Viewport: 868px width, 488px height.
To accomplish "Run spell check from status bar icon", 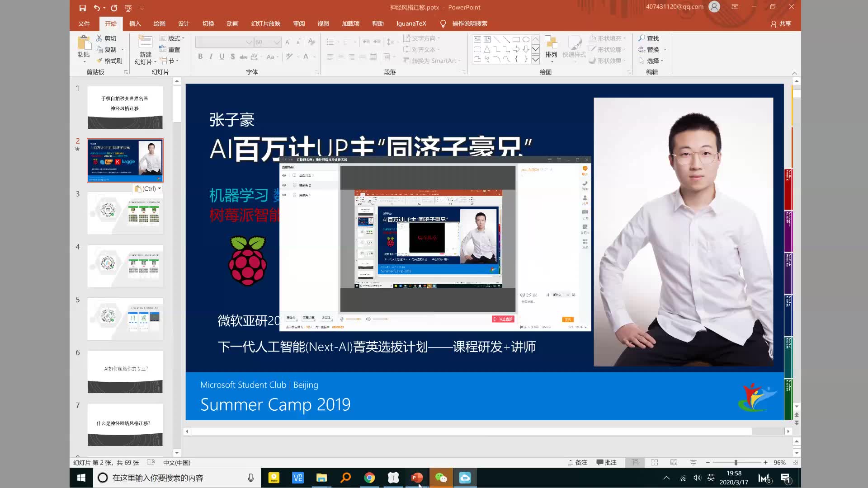I will click(151, 462).
